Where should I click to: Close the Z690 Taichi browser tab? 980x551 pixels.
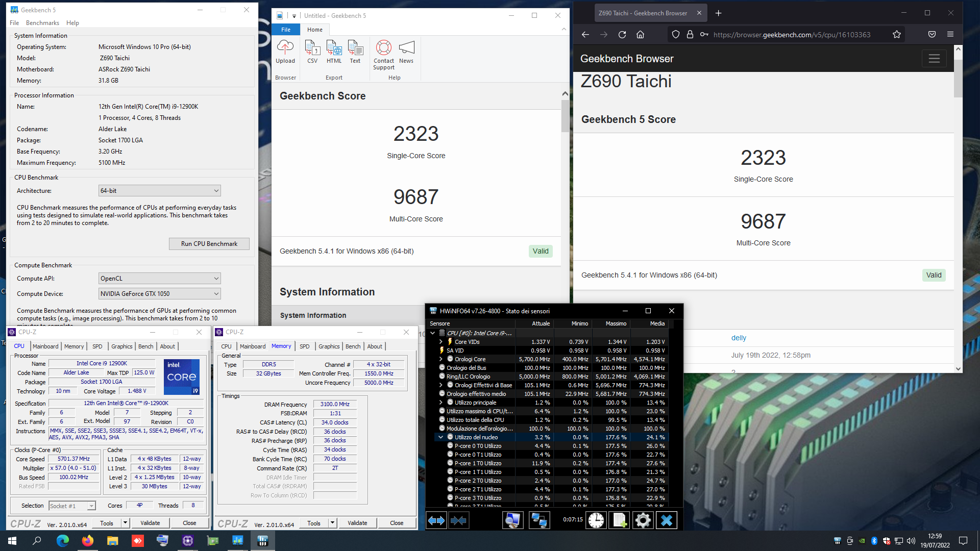[x=699, y=13]
